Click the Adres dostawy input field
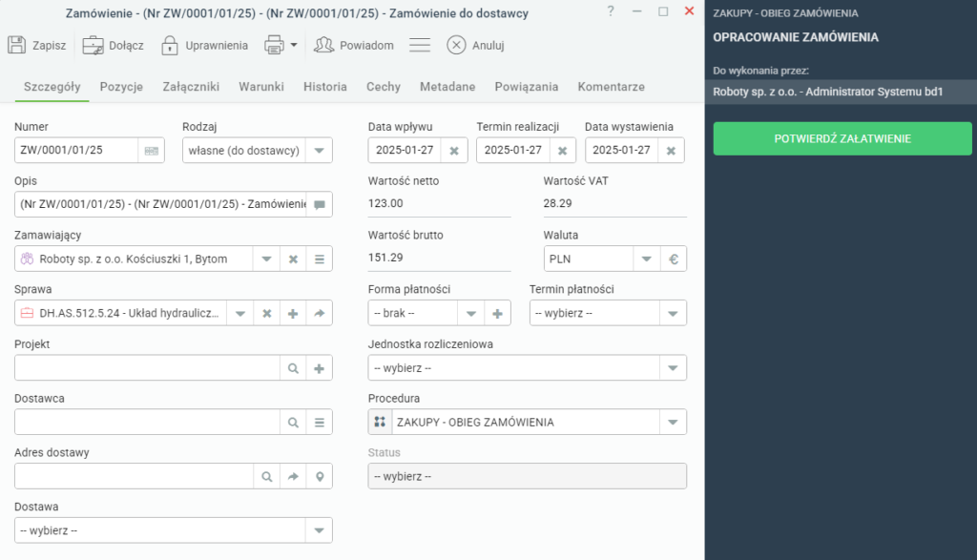This screenshot has width=977, height=560. tap(134, 477)
